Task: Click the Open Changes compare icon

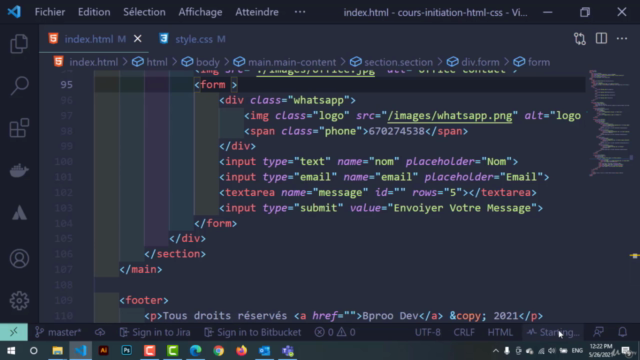Action: (x=580, y=39)
